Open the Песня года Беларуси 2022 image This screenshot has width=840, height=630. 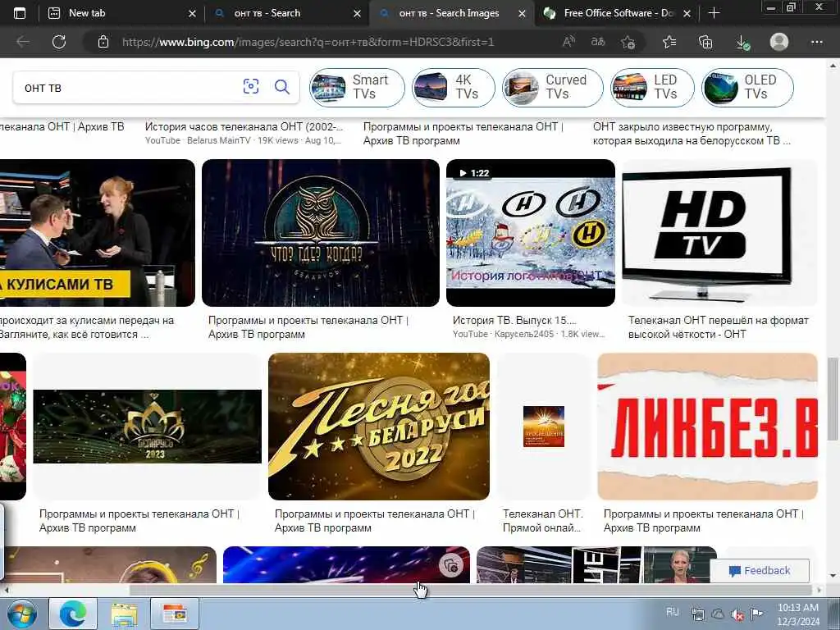click(x=379, y=427)
